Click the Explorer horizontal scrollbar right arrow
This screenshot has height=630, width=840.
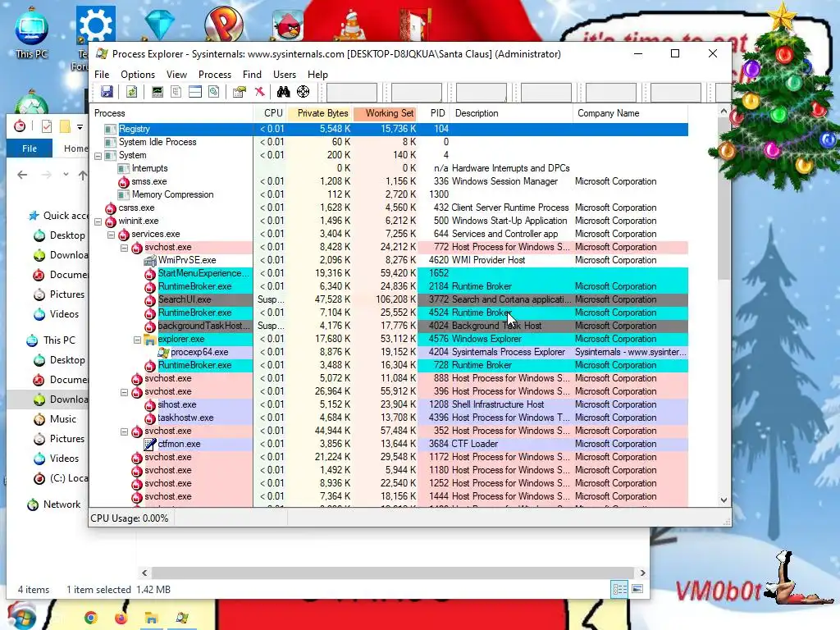coord(642,573)
